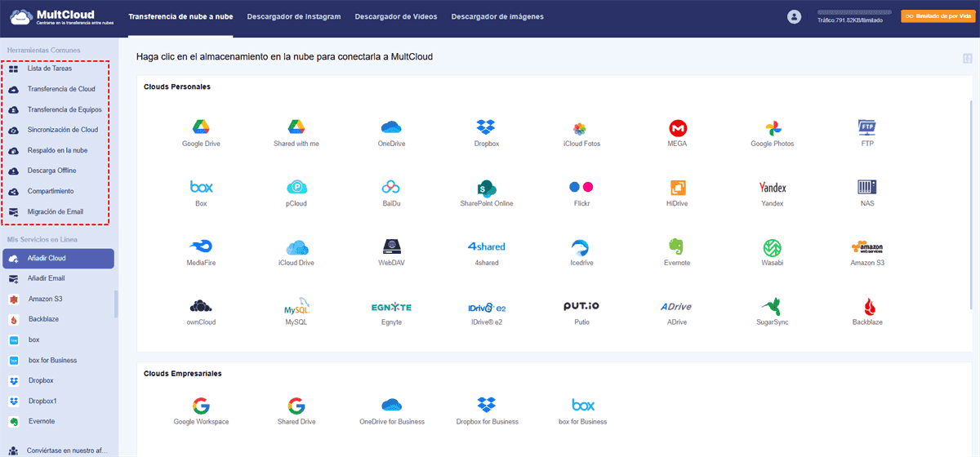This screenshot has width=980, height=457.
Task: Open Descargador de Instagram tab
Action: [x=294, y=16]
